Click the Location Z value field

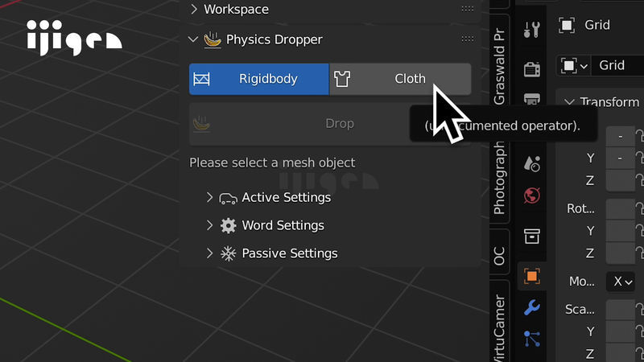tap(620, 180)
